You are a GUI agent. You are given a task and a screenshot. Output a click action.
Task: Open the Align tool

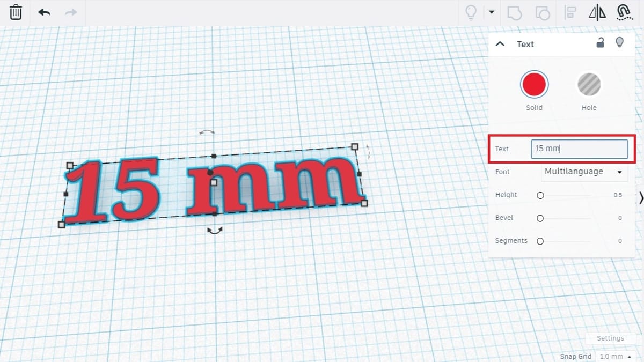click(570, 12)
